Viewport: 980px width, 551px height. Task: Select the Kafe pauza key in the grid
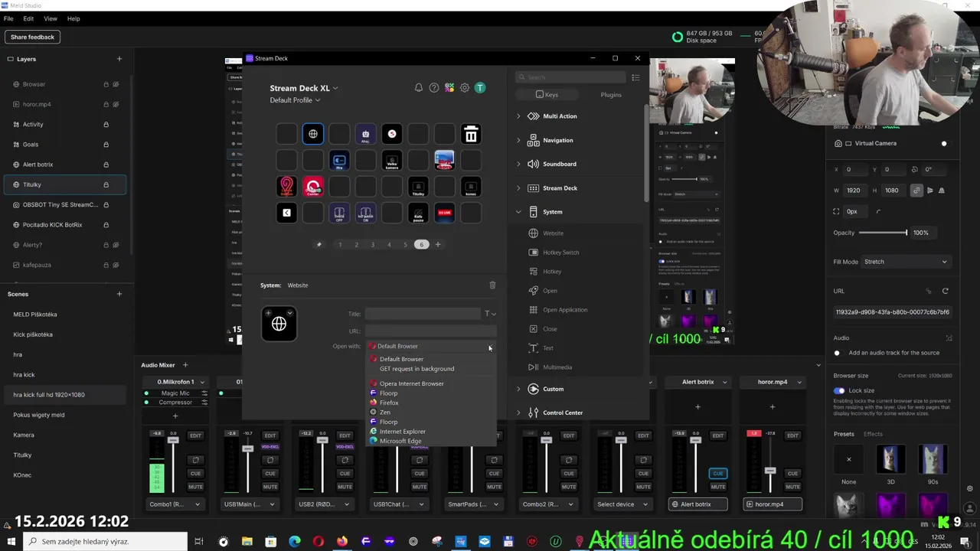[418, 213]
